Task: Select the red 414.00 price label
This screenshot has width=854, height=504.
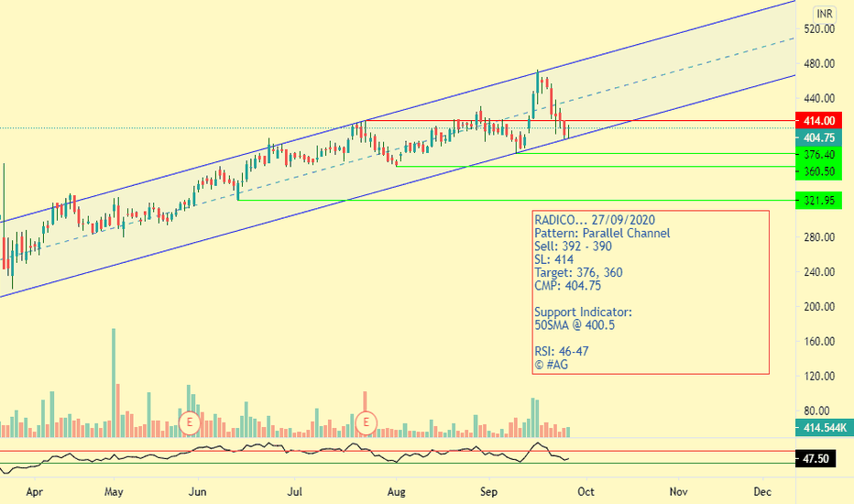Action: tap(818, 120)
